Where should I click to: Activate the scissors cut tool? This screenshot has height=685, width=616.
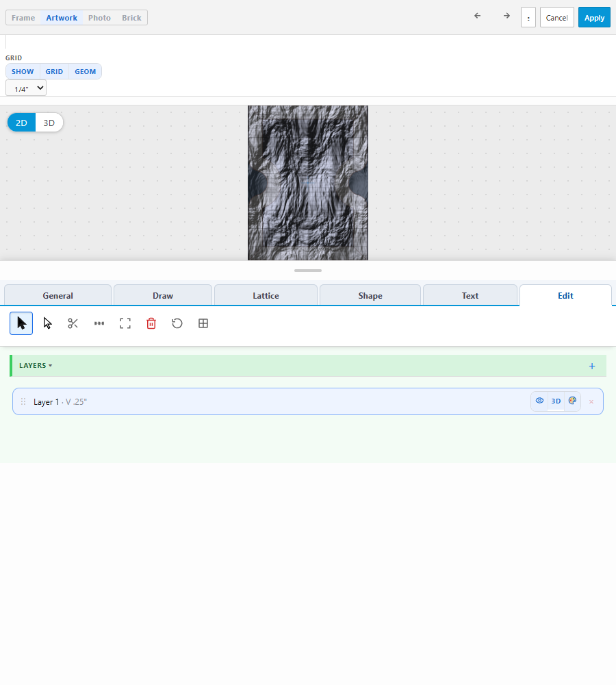(x=73, y=323)
